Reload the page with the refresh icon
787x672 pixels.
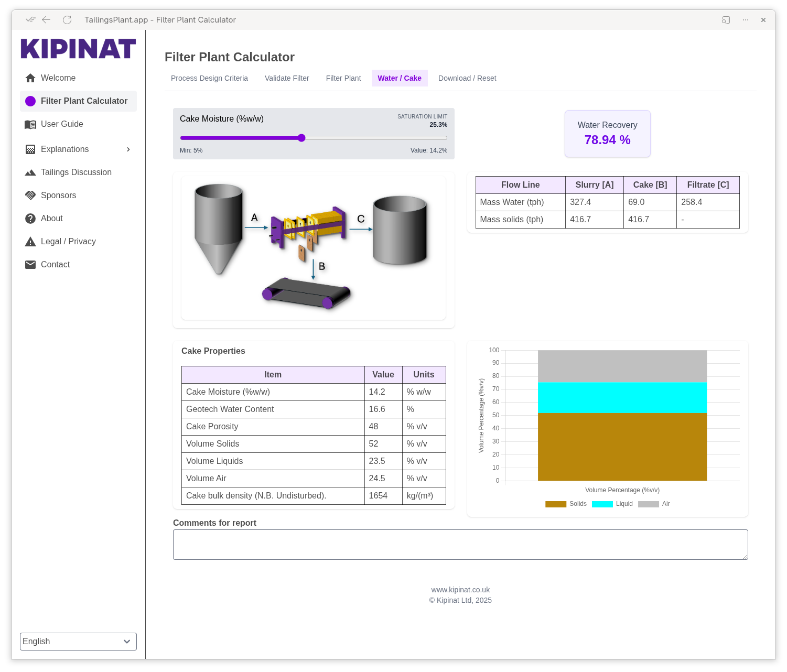(67, 20)
